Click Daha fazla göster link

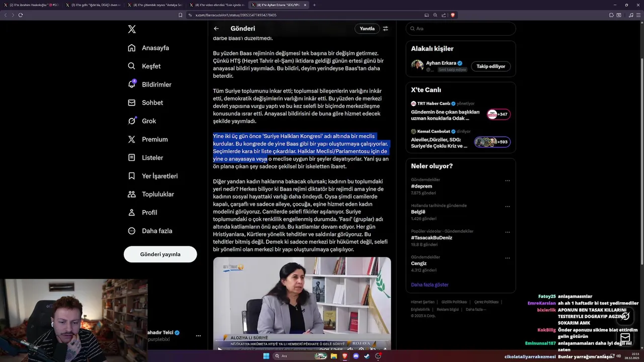pyautogui.click(x=430, y=285)
